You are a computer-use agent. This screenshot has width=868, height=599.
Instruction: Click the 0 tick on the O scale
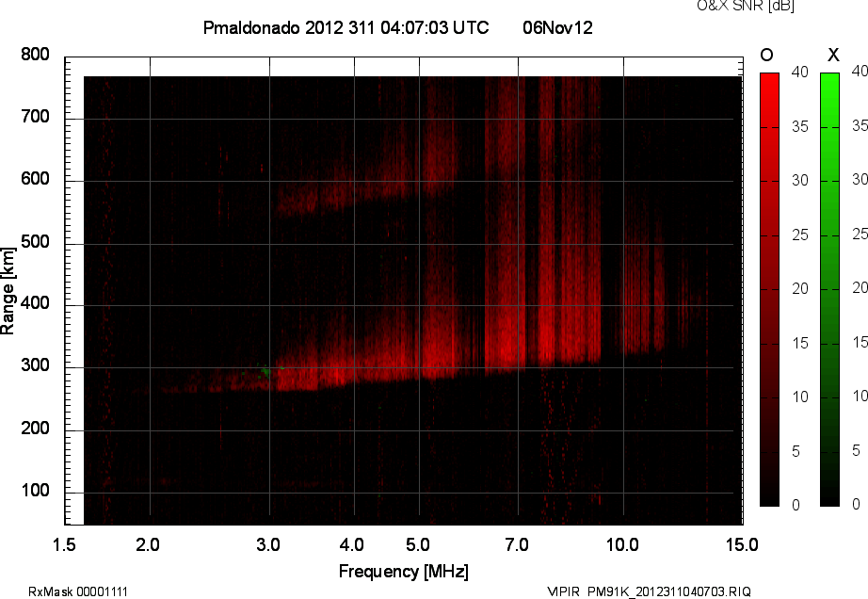[x=796, y=505]
